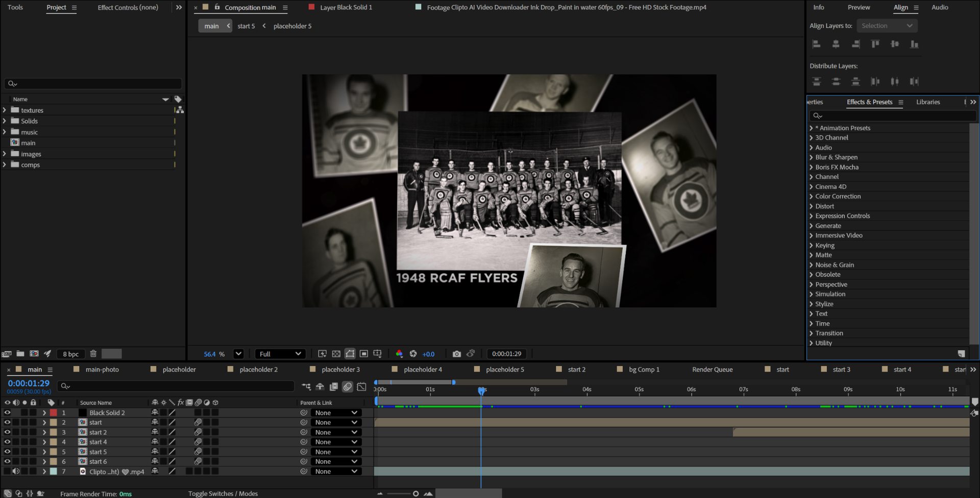
Task: Expand the Black Solid 2 layer properties
Action: 44,412
